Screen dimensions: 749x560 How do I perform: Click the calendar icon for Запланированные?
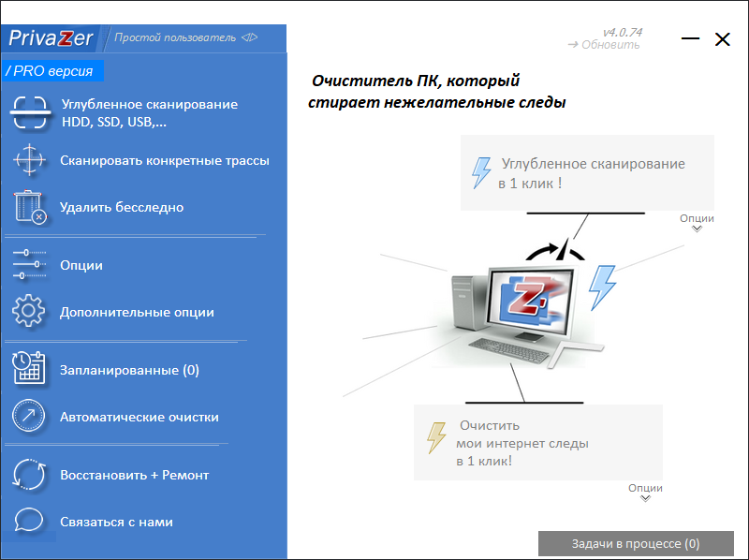point(29,369)
